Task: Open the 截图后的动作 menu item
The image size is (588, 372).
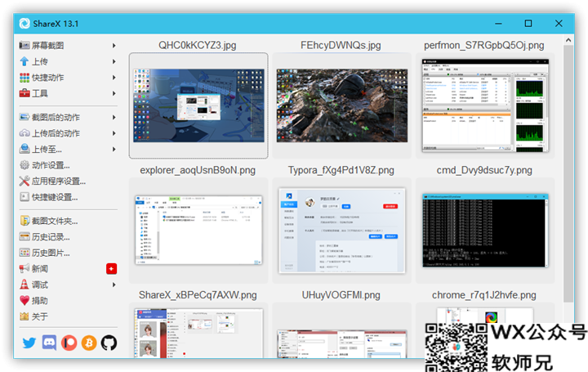Action: [x=68, y=117]
